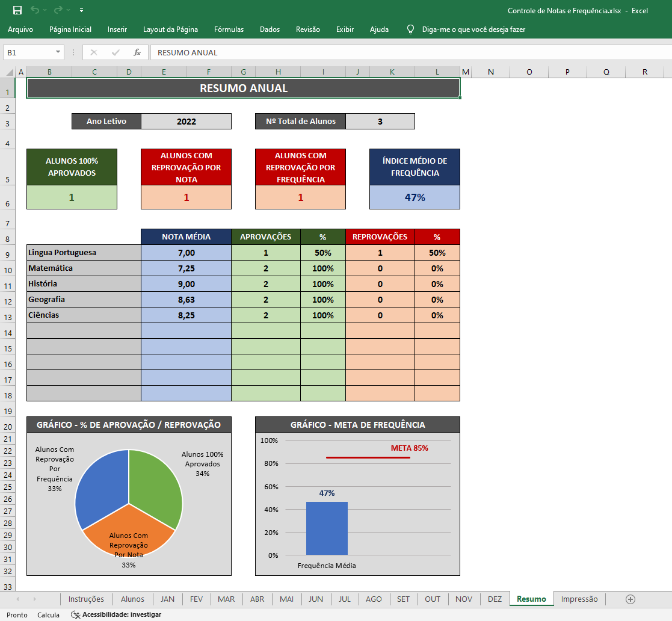Open the Fórmulas ribbon tab

[x=229, y=29]
